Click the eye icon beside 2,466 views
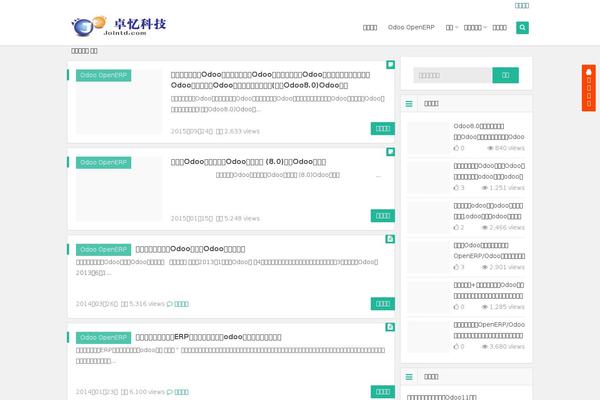The image size is (600, 400). tap(484, 228)
